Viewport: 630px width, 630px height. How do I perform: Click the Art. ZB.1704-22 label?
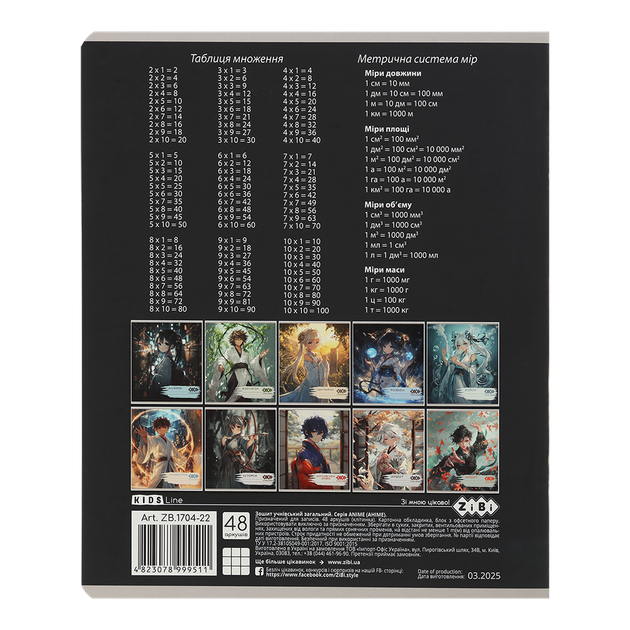click(x=175, y=518)
